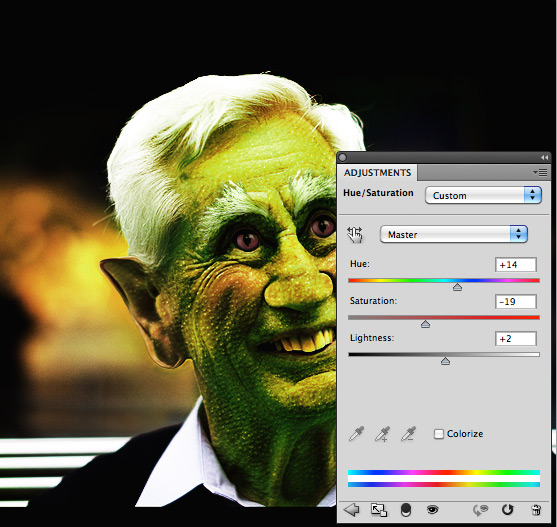Click the Lightness value field
Screen dimensions: 557x527
point(515,338)
